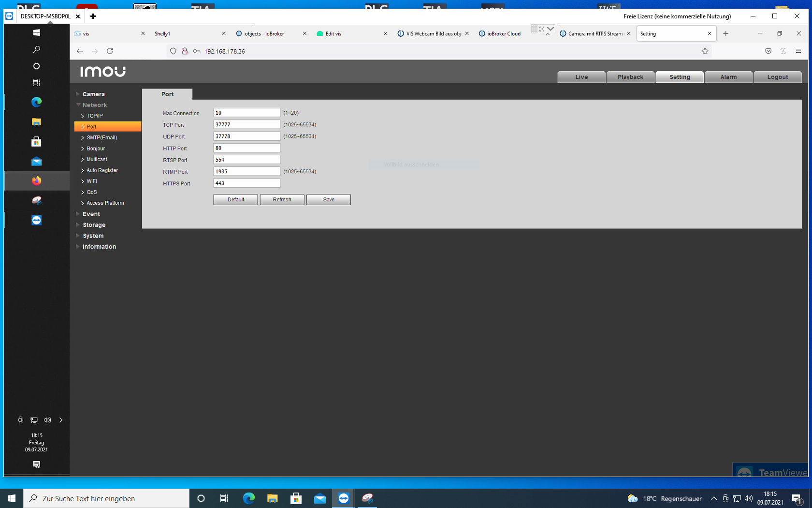Open Microsoft Store in remote sidebar

(x=36, y=142)
